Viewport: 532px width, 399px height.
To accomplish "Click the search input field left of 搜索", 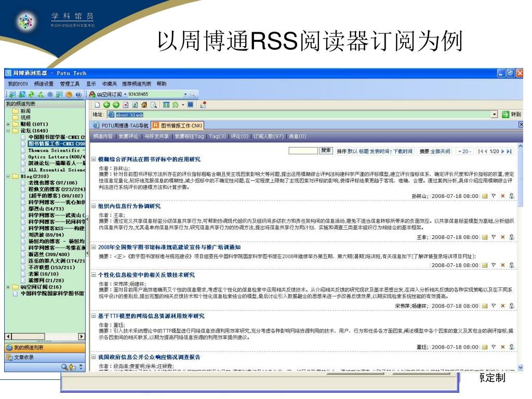I will pos(303,151).
